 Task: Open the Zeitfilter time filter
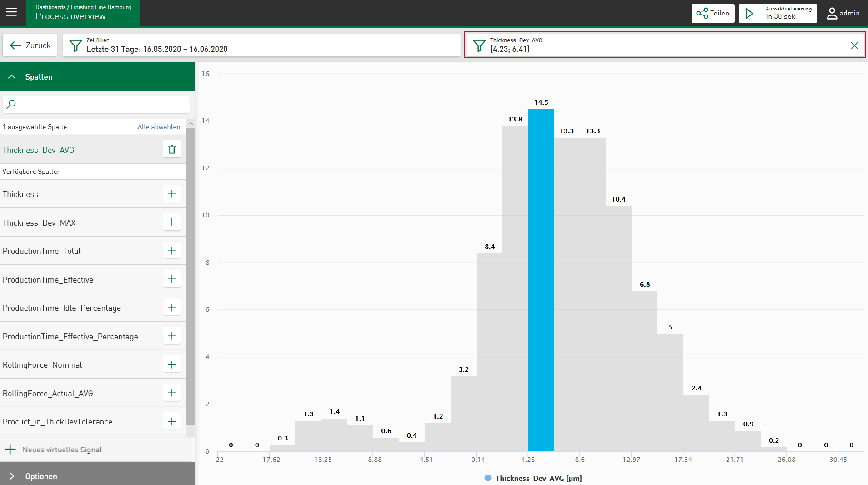(x=261, y=45)
